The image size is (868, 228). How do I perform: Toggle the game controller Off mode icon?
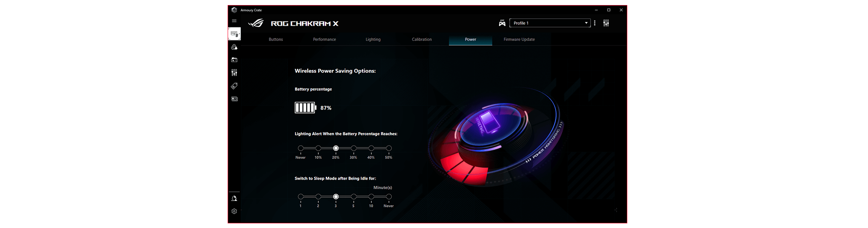point(502,23)
